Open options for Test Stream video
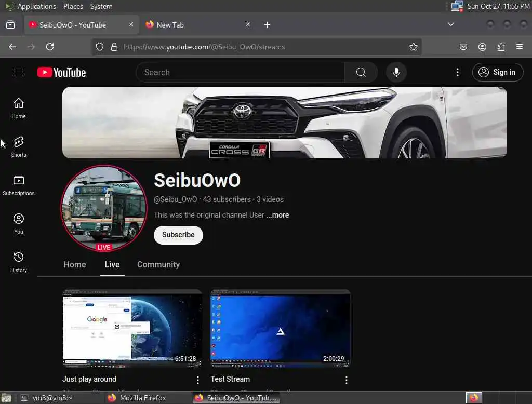 (346, 380)
